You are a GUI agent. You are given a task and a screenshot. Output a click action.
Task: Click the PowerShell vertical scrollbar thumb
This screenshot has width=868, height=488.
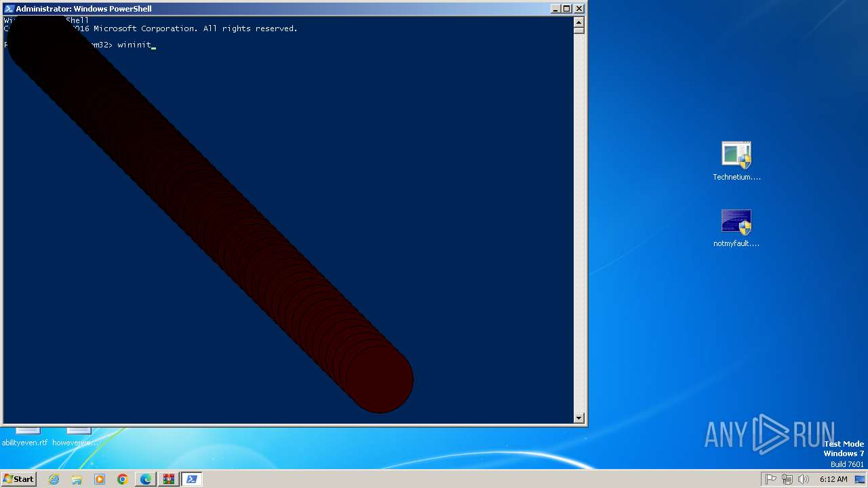click(578, 30)
